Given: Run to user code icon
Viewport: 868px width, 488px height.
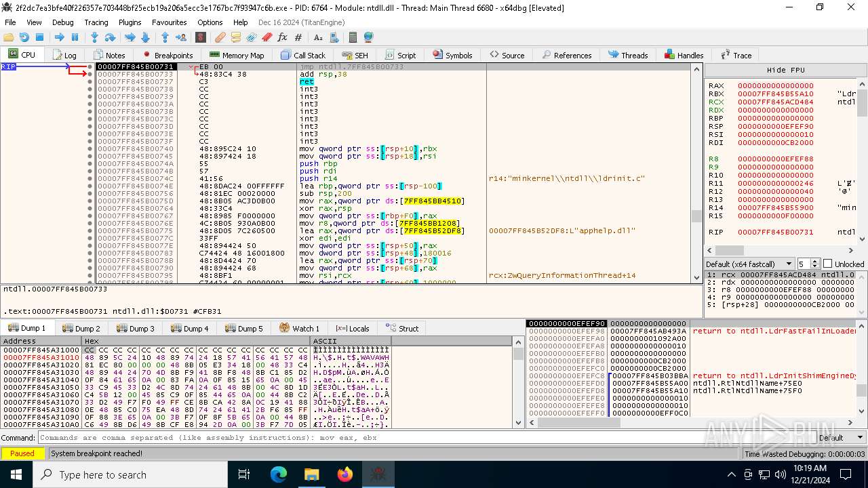Looking at the screenshot, I should 181,37.
